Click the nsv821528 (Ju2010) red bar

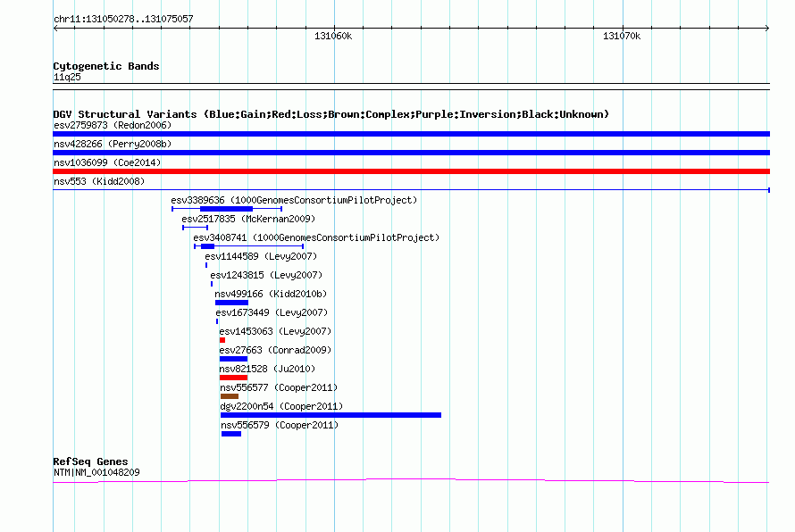coord(233,378)
